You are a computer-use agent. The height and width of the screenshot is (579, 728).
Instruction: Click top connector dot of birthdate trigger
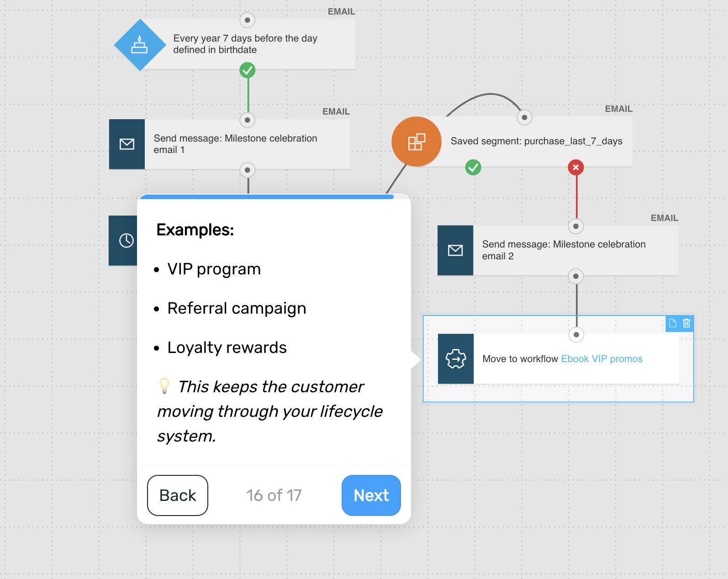point(248,20)
